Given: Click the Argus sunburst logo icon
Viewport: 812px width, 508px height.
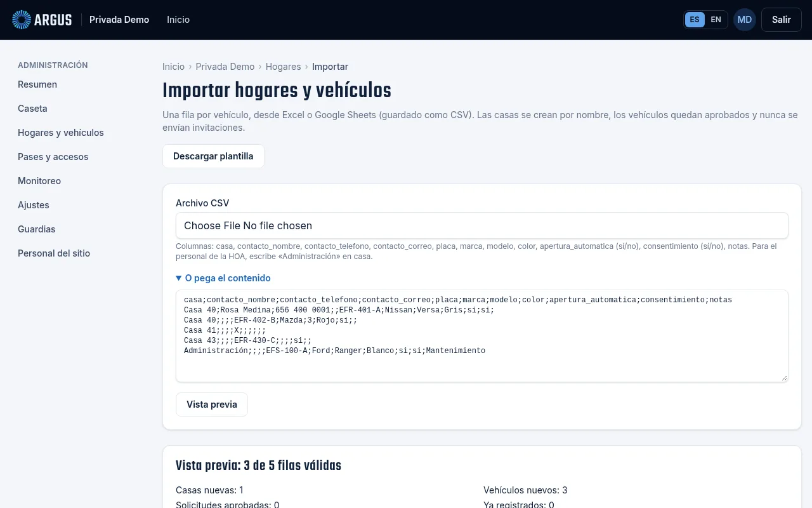Looking at the screenshot, I should [x=22, y=20].
